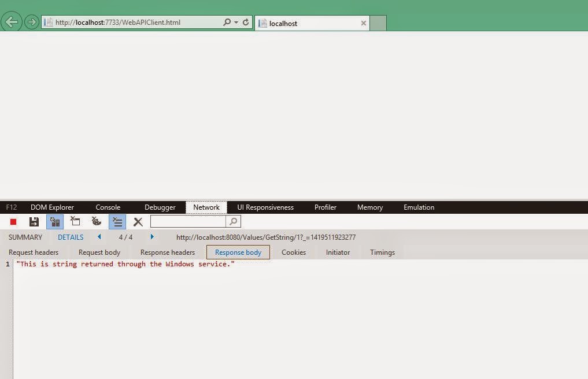The height and width of the screenshot is (379, 588).
Task: Open the Profiler tab
Action: pyautogui.click(x=326, y=207)
